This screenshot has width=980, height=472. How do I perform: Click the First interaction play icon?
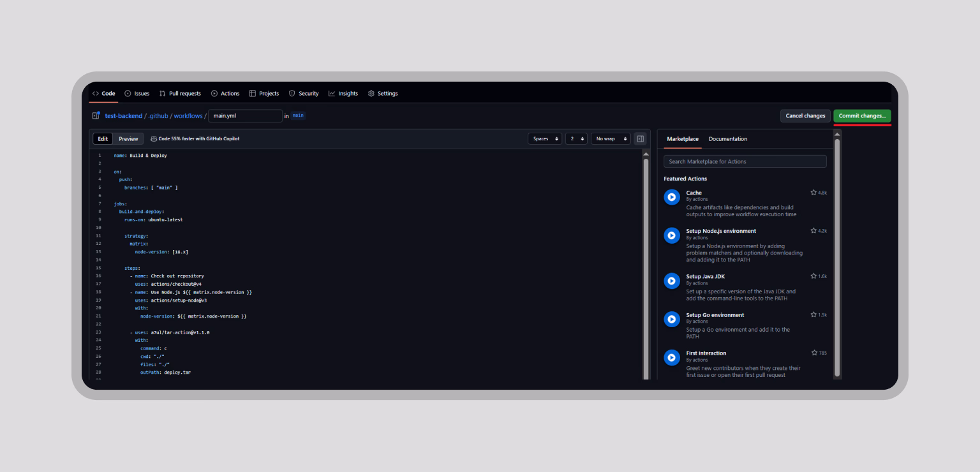click(672, 357)
